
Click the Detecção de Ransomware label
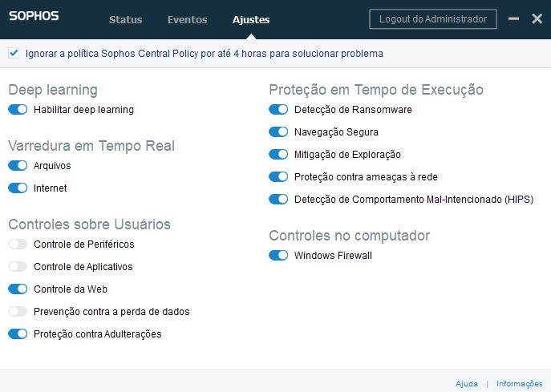(x=353, y=110)
